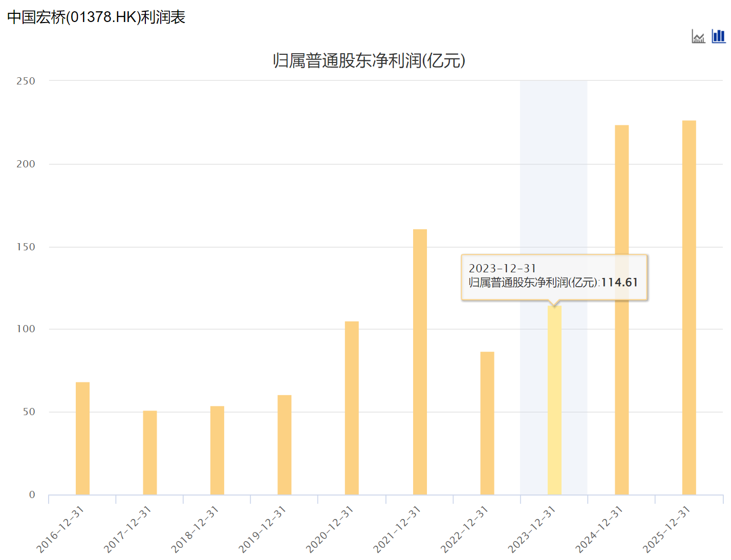The image size is (731, 560).
Task: Click the 2022-12-31 bar
Action: click(x=487, y=423)
